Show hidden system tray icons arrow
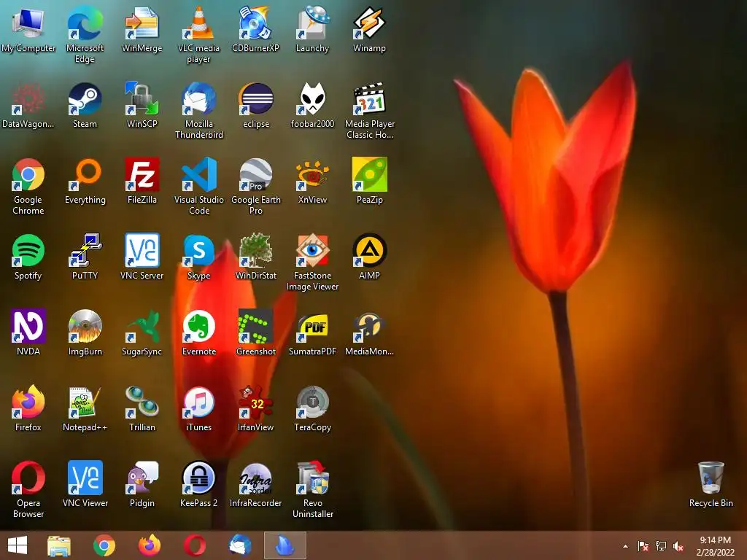The height and width of the screenshot is (560, 747). pos(625,546)
